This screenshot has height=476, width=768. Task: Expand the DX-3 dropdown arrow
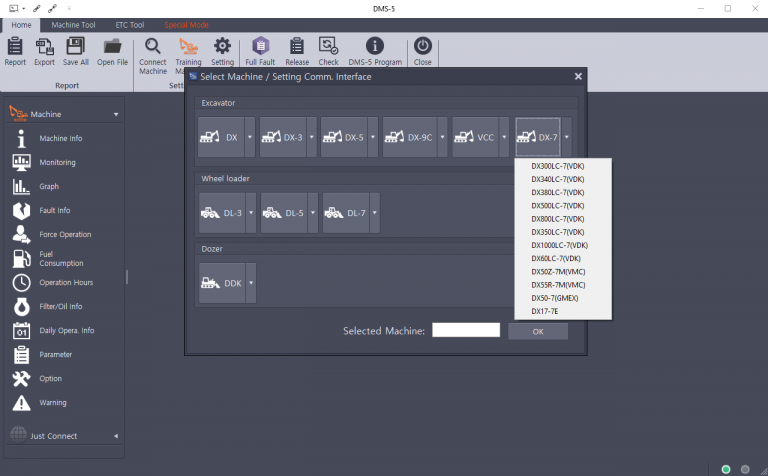pos(312,137)
